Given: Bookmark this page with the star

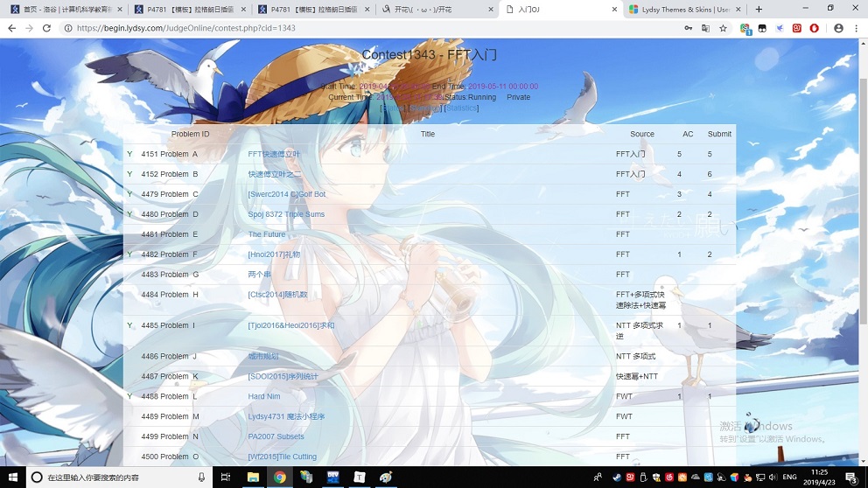Looking at the screenshot, I should [723, 28].
